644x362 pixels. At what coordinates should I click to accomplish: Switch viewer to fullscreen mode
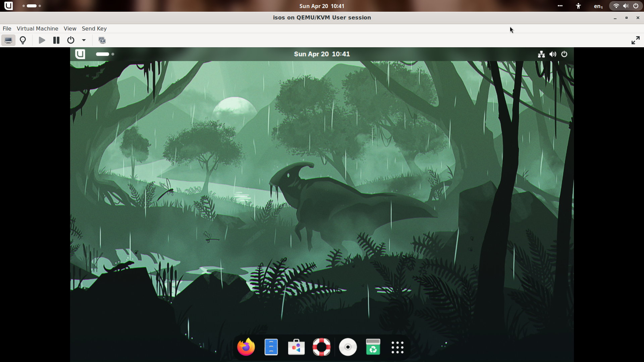635,41
